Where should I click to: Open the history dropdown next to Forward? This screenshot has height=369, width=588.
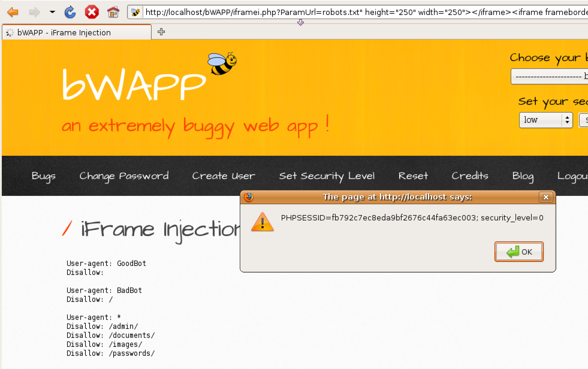point(52,12)
